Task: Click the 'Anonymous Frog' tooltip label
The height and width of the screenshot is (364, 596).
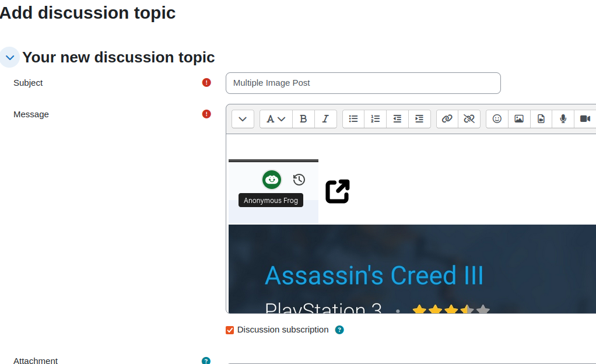Action: coord(271,201)
